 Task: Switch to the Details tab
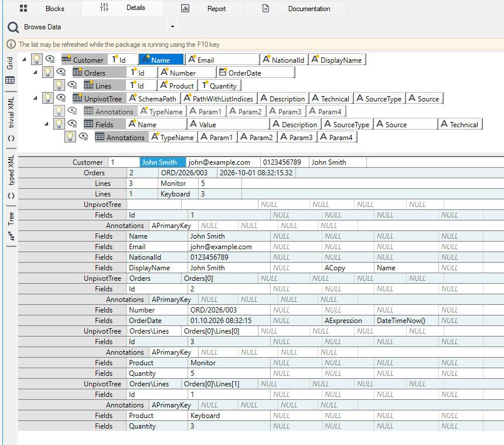122,8
